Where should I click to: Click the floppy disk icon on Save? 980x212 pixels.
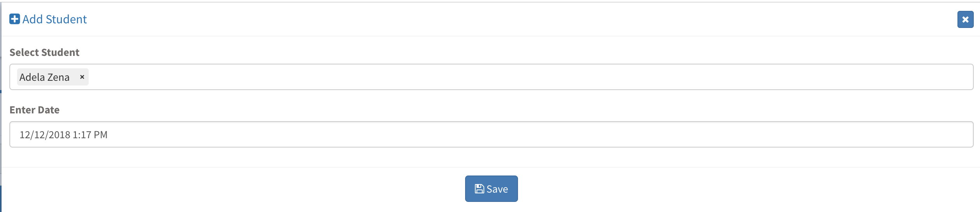tap(479, 189)
